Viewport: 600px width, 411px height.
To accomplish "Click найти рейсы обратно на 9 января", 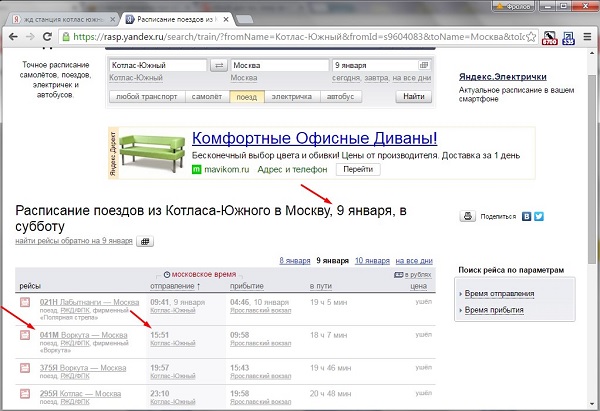I will [x=74, y=241].
